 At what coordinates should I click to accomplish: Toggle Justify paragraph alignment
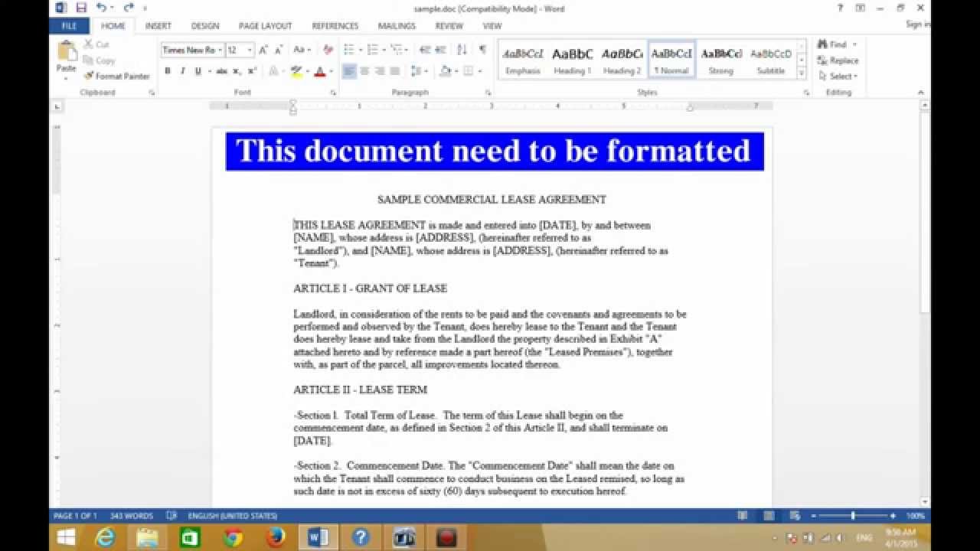[395, 71]
